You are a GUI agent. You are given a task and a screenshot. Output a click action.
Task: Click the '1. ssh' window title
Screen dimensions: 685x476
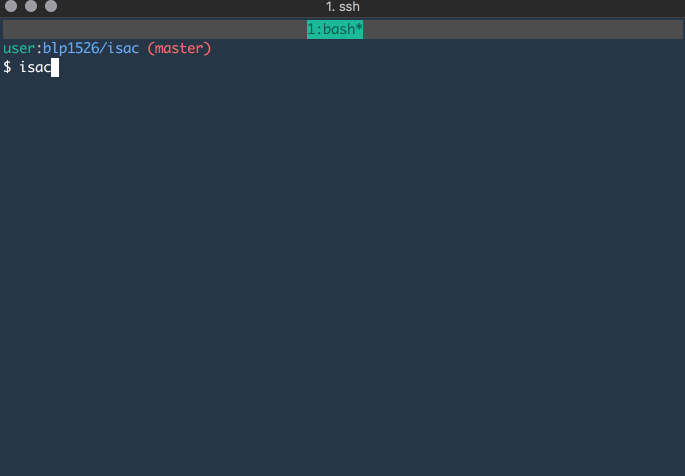tap(342, 7)
